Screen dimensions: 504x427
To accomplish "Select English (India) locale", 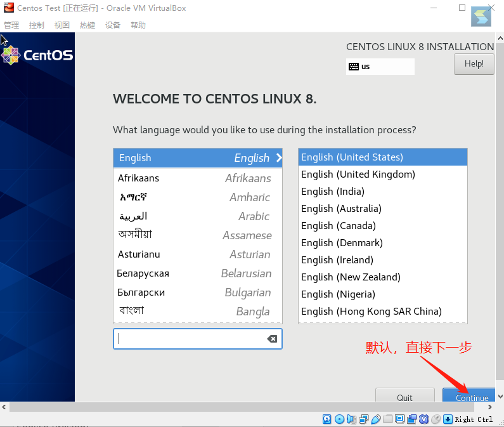I will 383,191.
